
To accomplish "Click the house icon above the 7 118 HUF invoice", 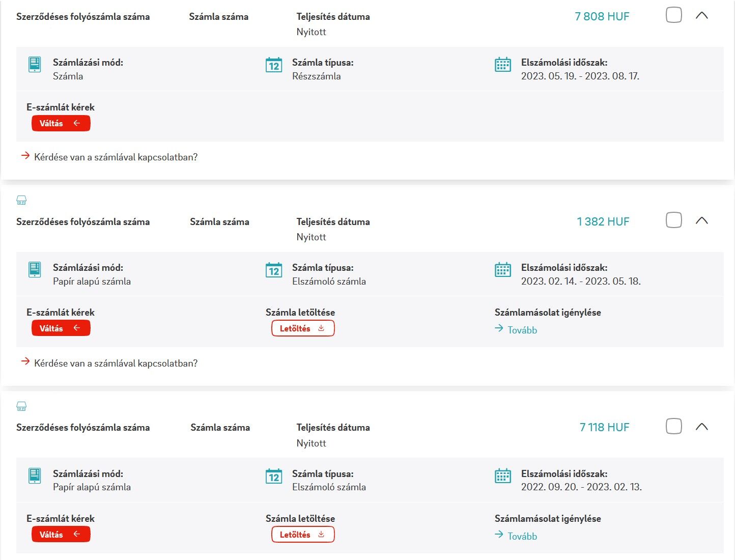I will (x=21, y=406).
